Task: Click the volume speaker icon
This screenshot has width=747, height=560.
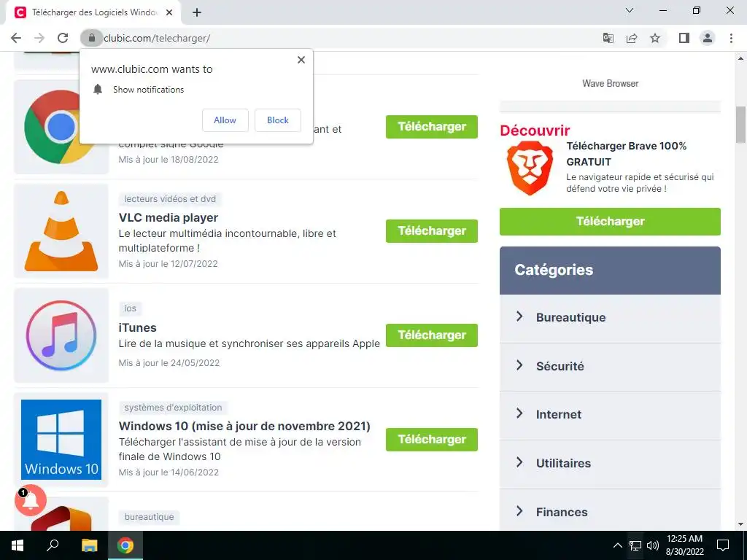Action: (x=653, y=545)
